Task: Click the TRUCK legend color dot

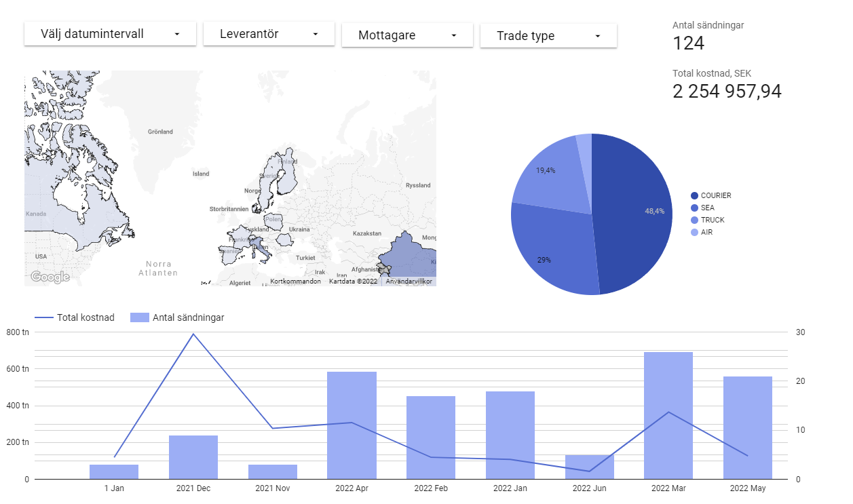Action: pos(694,220)
